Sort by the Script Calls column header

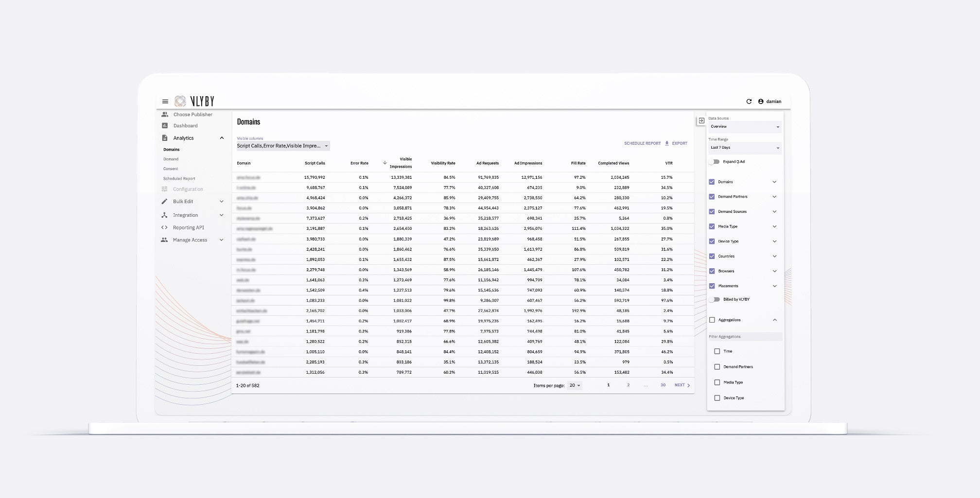tap(315, 163)
